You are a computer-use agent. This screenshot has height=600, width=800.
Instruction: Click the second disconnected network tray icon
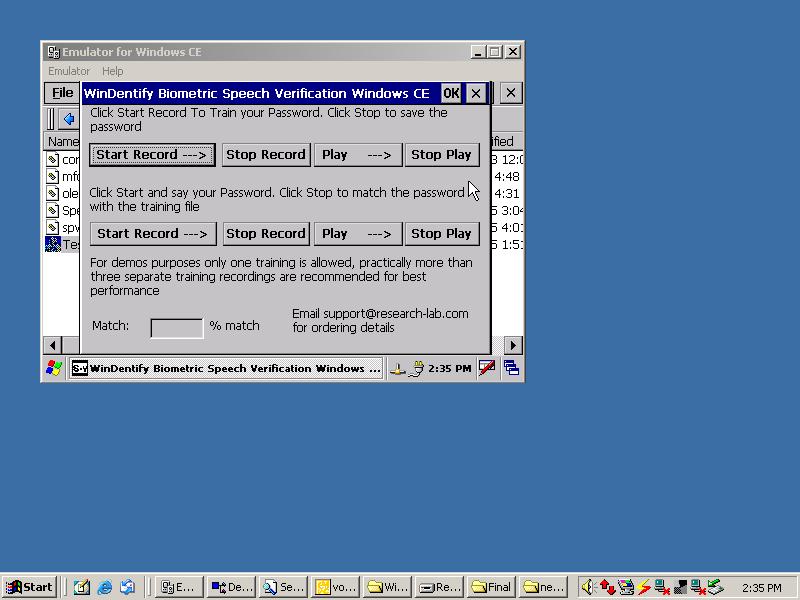tap(697, 587)
